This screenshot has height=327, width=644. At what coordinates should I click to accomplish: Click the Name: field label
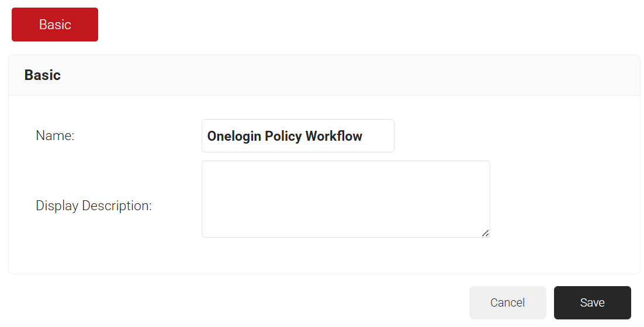pos(55,136)
